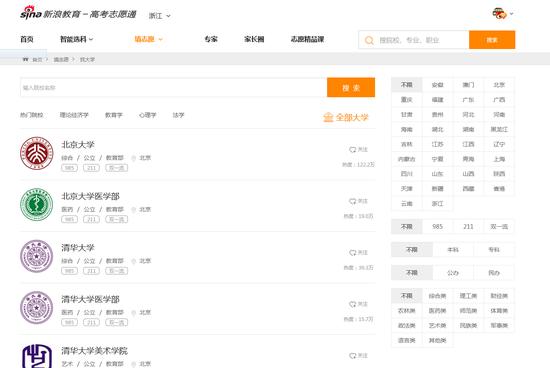
Task: Click the 关注 heart for 北京大学
Action: pyautogui.click(x=353, y=150)
